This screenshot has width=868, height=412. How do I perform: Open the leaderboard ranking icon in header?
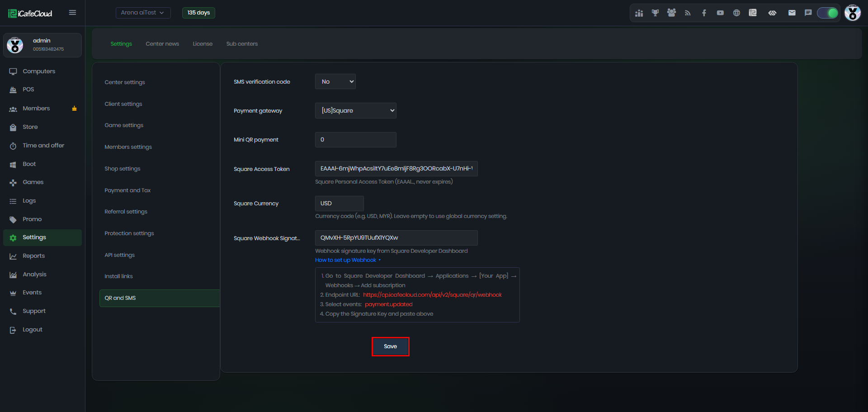(639, 13)
